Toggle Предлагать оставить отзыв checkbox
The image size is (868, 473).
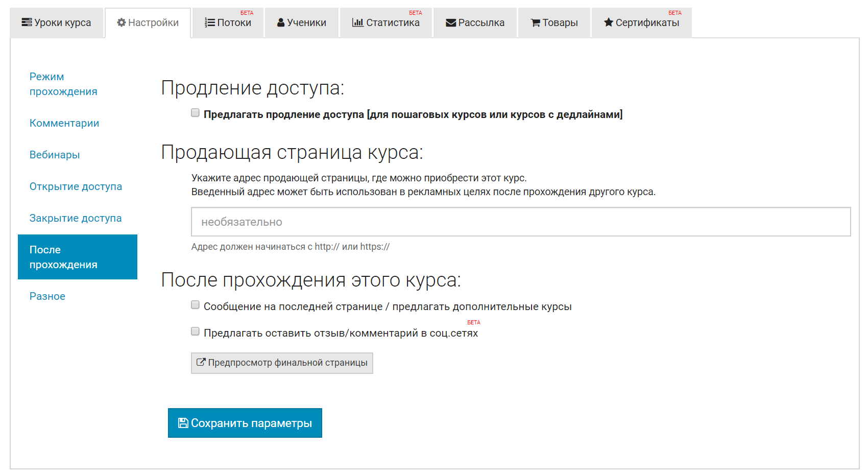pyautogui.click(x=195, y=332)
